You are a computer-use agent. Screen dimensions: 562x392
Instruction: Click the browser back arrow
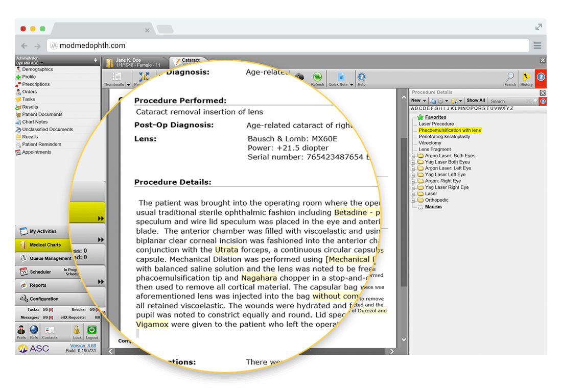[25, 46]
